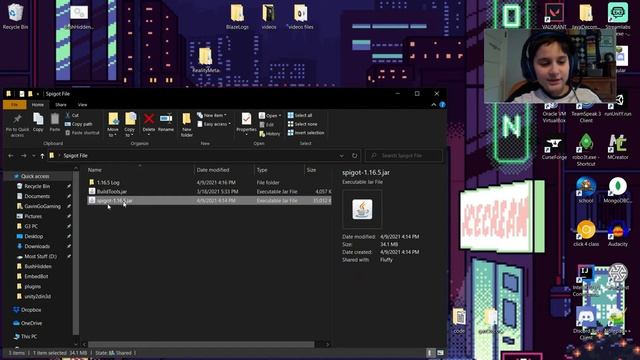Open the Copy to dropdown
Image resolution: width=640 pixels, height=360 pixels.
pos(130,125)
